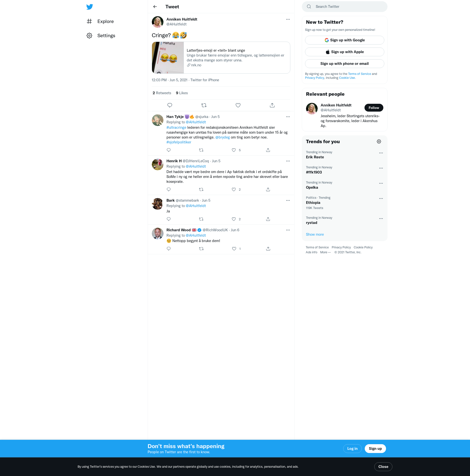Share Han Tykje's reply

(268, 150)
